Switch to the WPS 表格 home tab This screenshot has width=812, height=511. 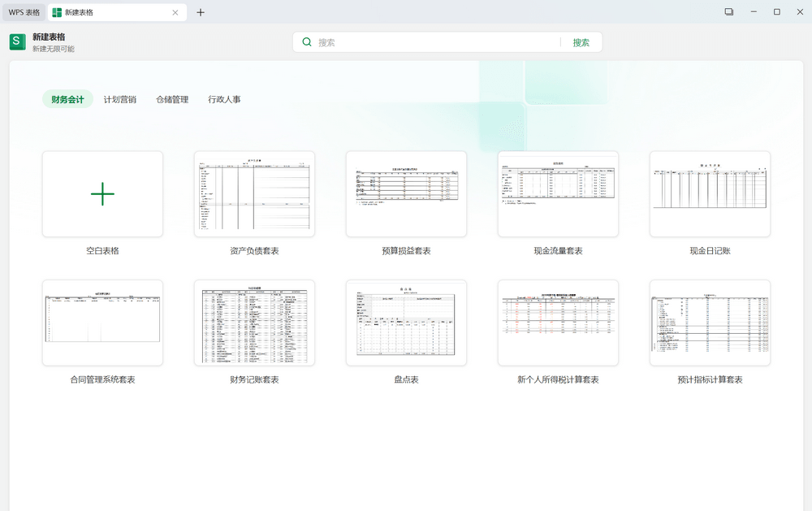(23, 12)
